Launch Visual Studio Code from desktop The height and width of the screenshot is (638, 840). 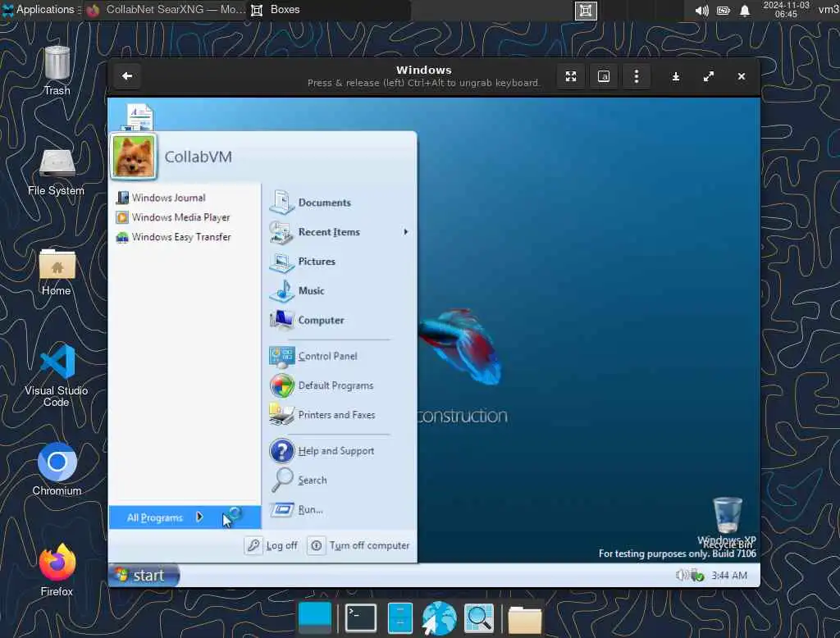click(x=57, y=376)
